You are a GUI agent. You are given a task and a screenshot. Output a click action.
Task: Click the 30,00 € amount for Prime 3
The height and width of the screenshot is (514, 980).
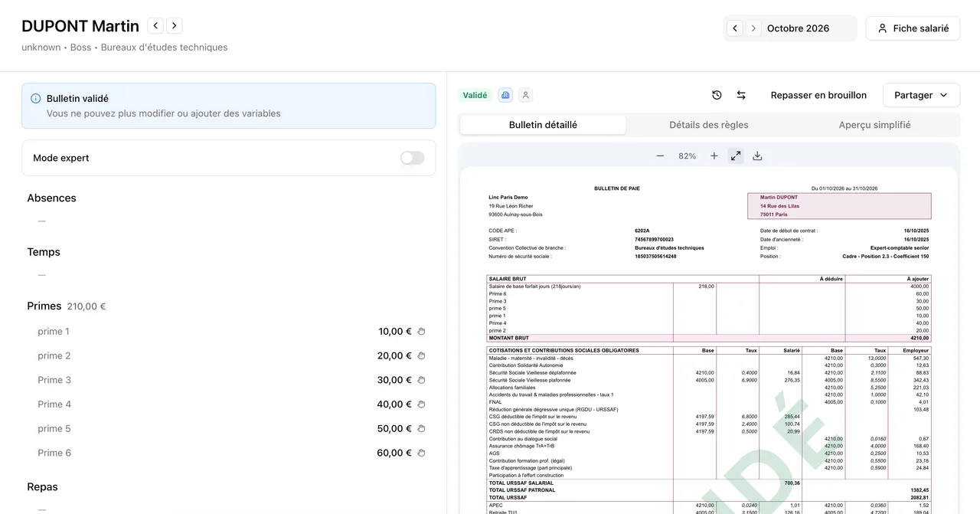(394, 380)
